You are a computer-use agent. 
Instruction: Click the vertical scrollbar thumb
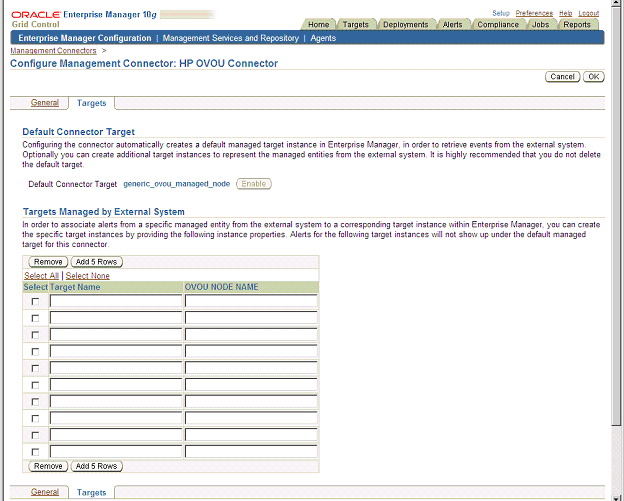tap(616, 215)
